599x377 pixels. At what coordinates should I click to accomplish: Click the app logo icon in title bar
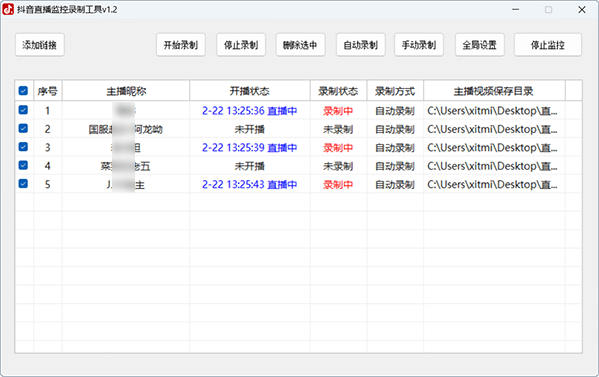8,10
